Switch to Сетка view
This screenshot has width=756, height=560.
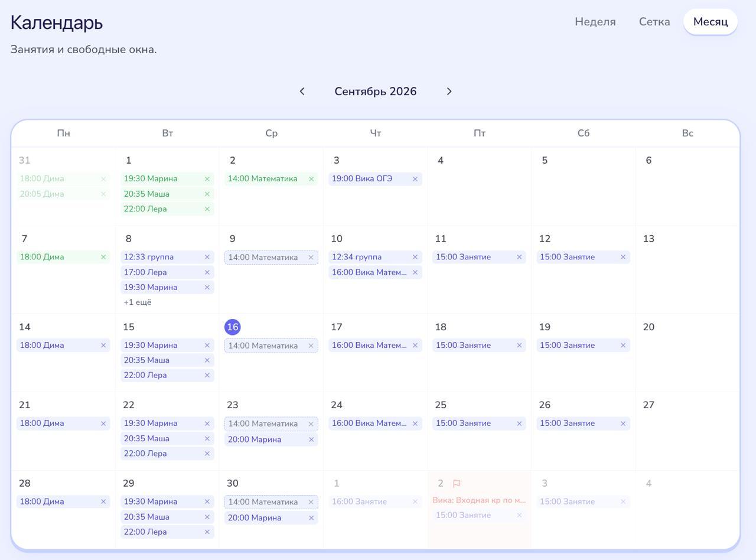tap(654, 22)
